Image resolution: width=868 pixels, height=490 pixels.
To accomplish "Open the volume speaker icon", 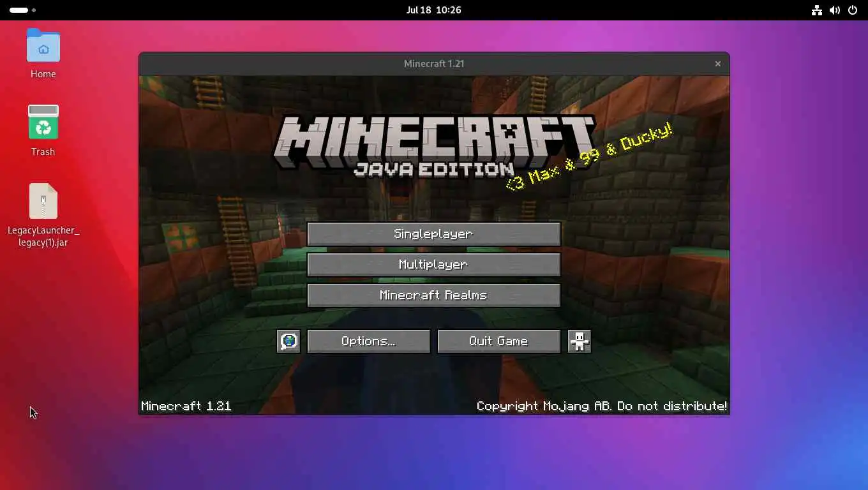I will tap(834, 10).
